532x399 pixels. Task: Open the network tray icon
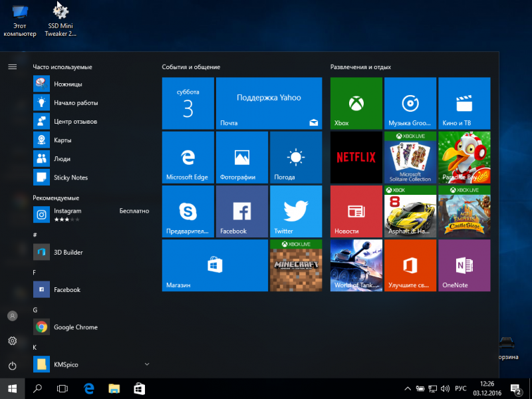point(433,389)
